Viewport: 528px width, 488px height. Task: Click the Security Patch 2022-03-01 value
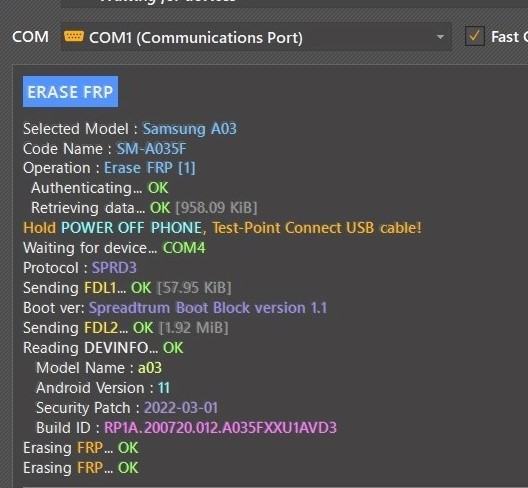pos(181,408)
